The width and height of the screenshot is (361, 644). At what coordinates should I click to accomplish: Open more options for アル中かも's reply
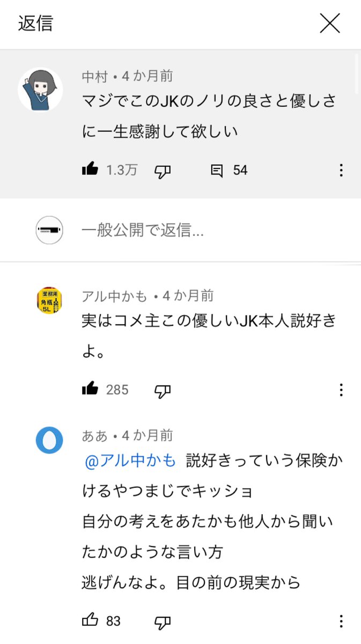(x=341, y=390)
